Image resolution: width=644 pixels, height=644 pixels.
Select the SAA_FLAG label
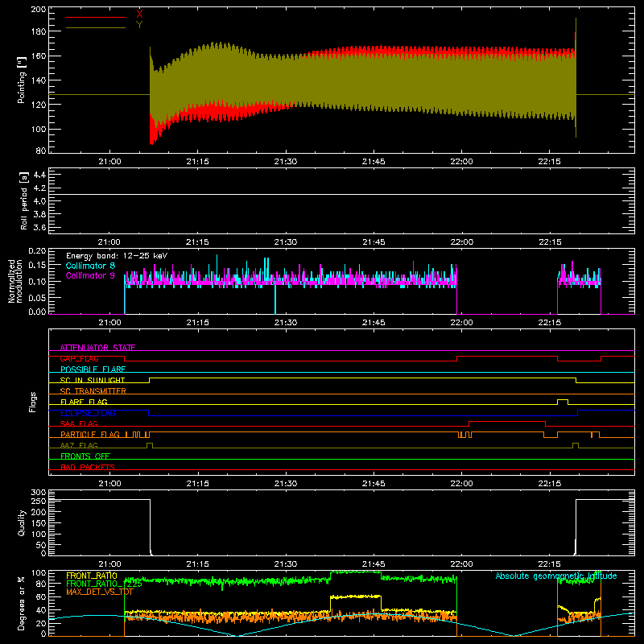(x=79, y=423)
